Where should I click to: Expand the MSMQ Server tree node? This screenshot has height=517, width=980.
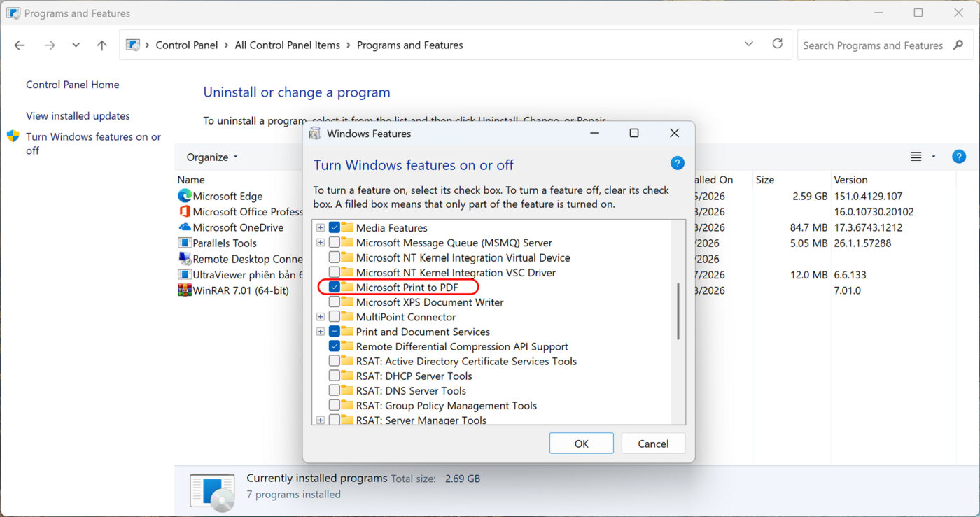coord(321,242)
